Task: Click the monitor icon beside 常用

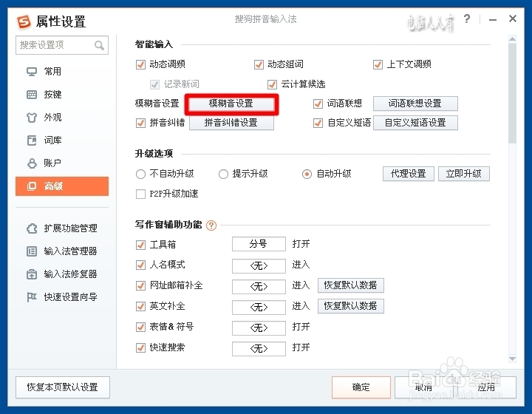Action: [32, 72]
